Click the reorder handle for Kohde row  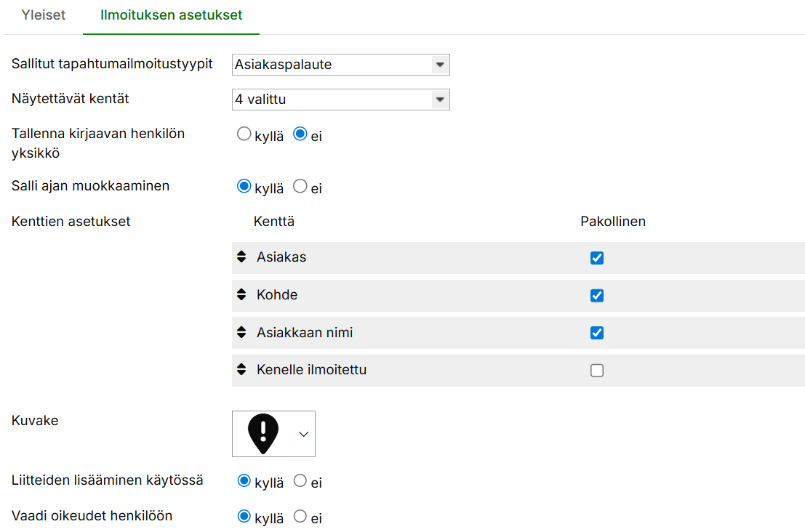(x=241, y=296)
